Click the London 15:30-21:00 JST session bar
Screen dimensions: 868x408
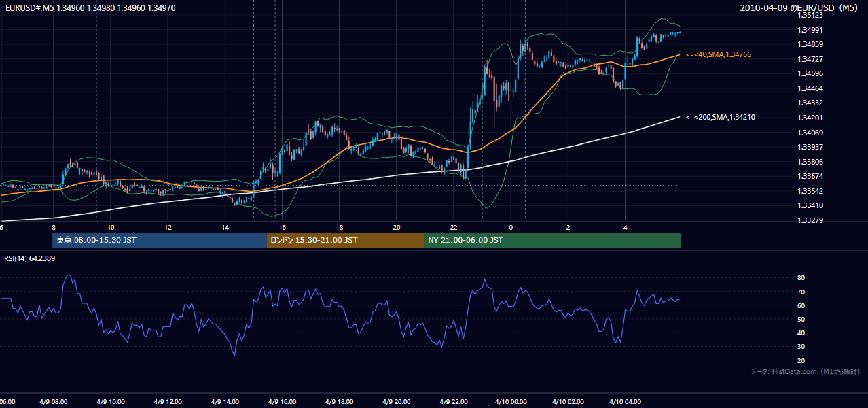pos(345,240)
